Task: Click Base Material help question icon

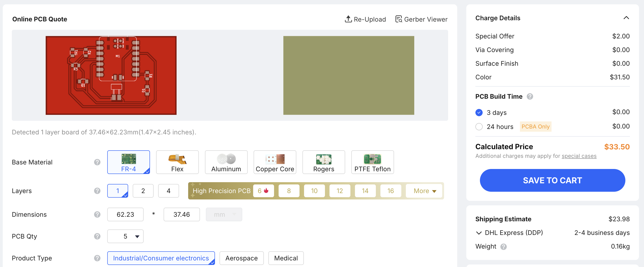Action: 97,162
